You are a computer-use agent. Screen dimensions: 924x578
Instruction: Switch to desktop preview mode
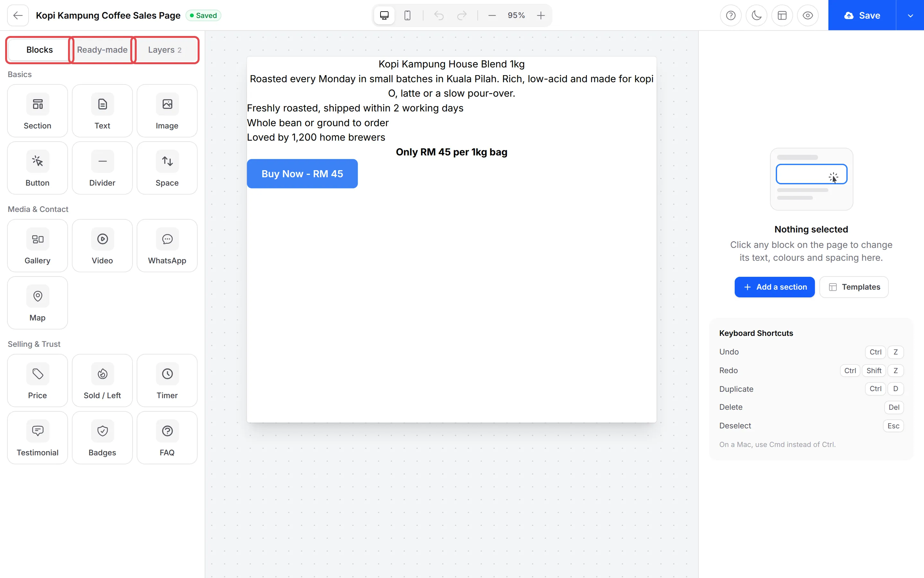pos(384,15)
